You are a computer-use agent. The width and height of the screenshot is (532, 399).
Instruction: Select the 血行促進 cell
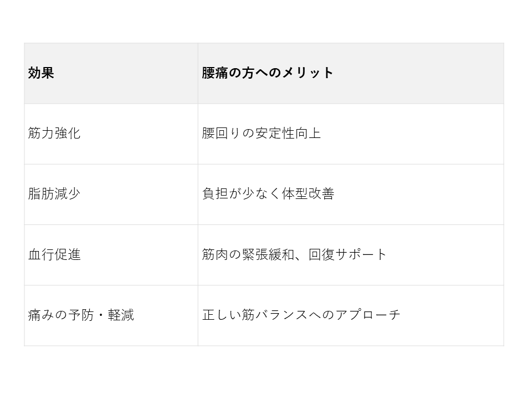tap(111, 255)
